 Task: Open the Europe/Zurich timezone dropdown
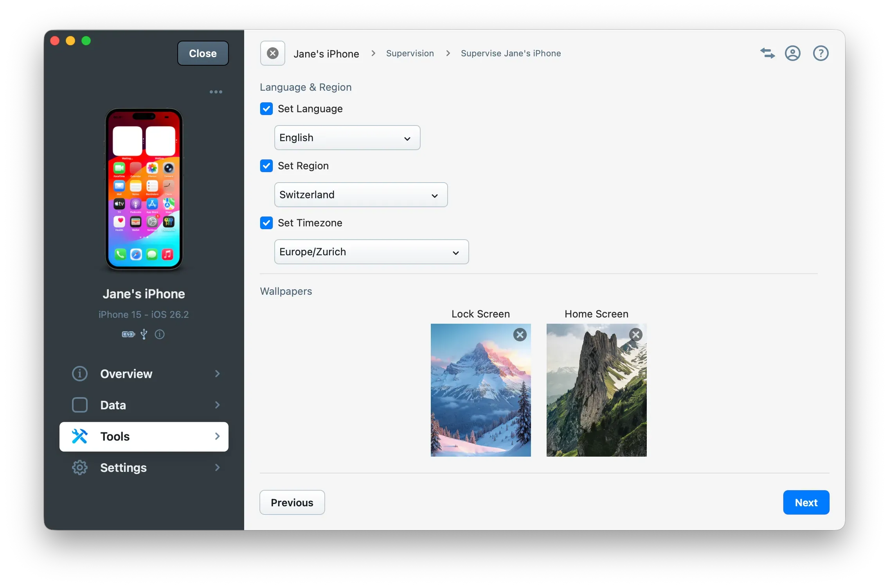[371, 252]
